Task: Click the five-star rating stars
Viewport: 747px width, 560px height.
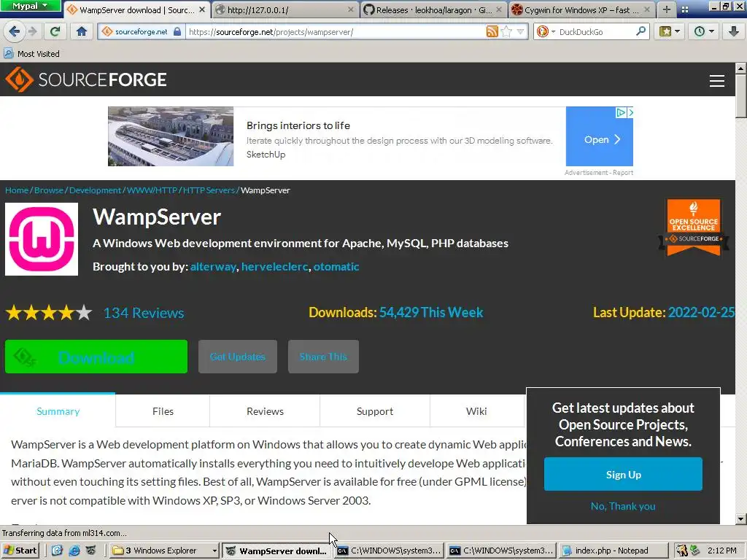Action: coord(49,313)
